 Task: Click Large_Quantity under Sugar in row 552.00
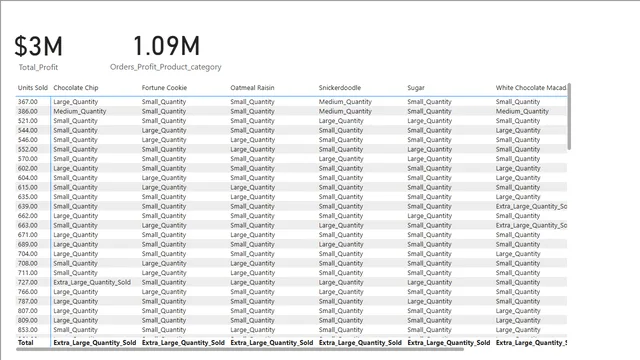click(x=430, y=149)
